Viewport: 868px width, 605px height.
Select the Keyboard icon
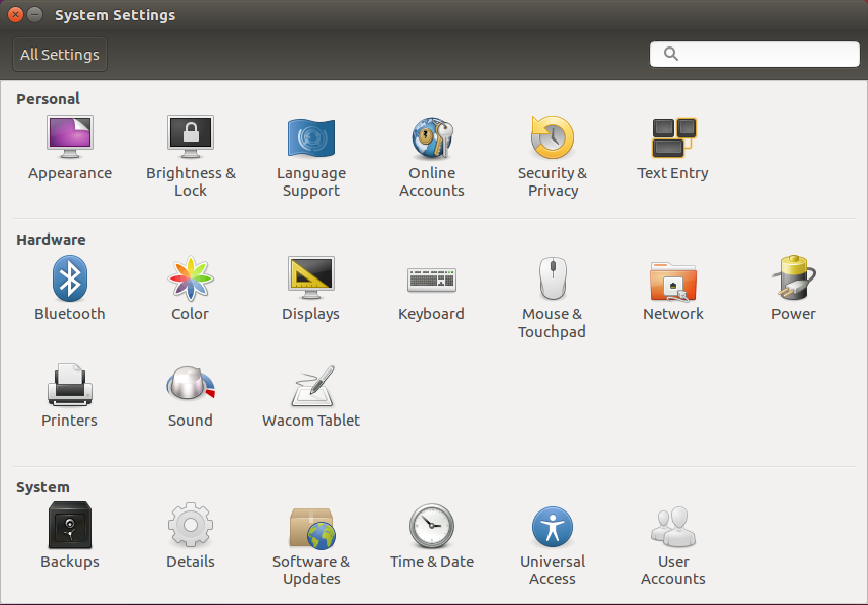click(432, 289)
